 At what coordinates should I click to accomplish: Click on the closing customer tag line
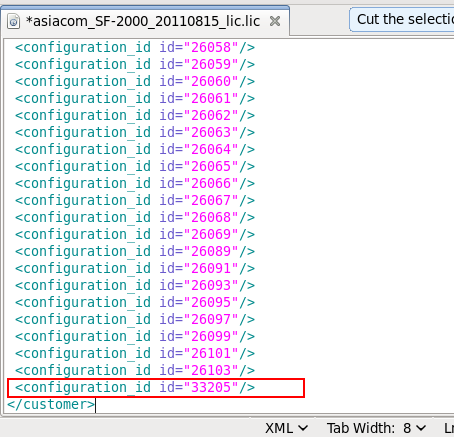[x=51, y=404]
